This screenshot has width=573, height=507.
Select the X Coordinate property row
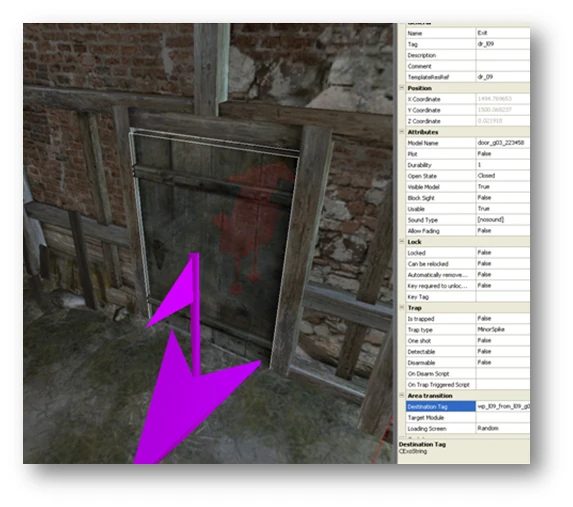coord(468,99)
